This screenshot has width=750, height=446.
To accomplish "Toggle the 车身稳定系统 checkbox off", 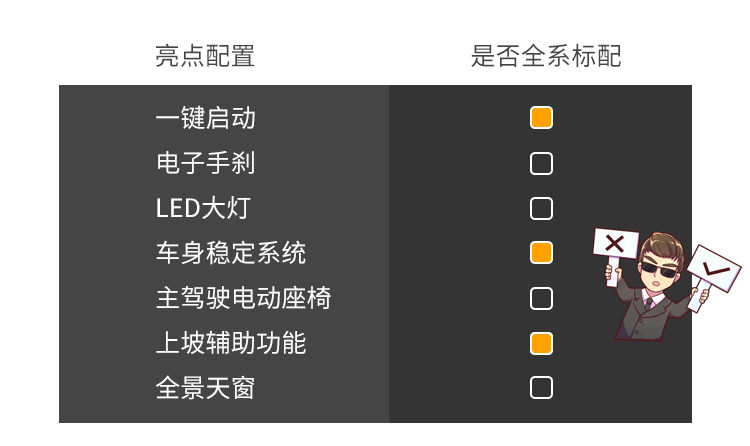I will pos(541,252).
